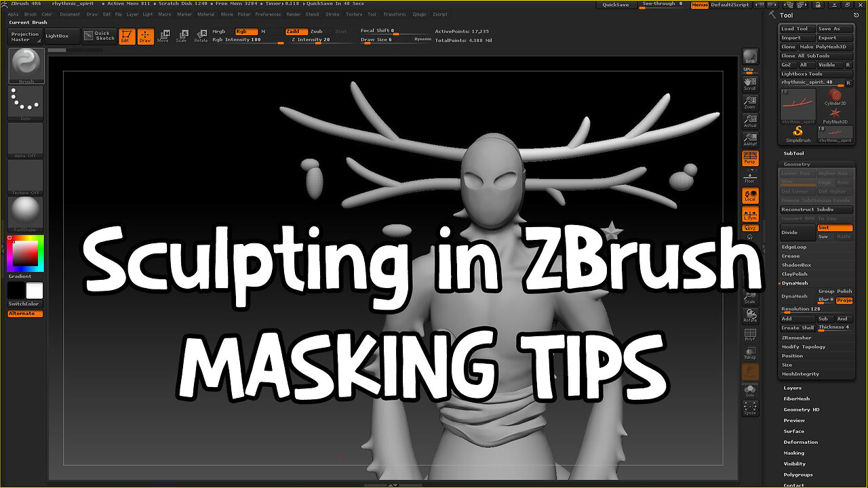
Task: Toggle Persp perspective view
Action: (x=750, y=158)
